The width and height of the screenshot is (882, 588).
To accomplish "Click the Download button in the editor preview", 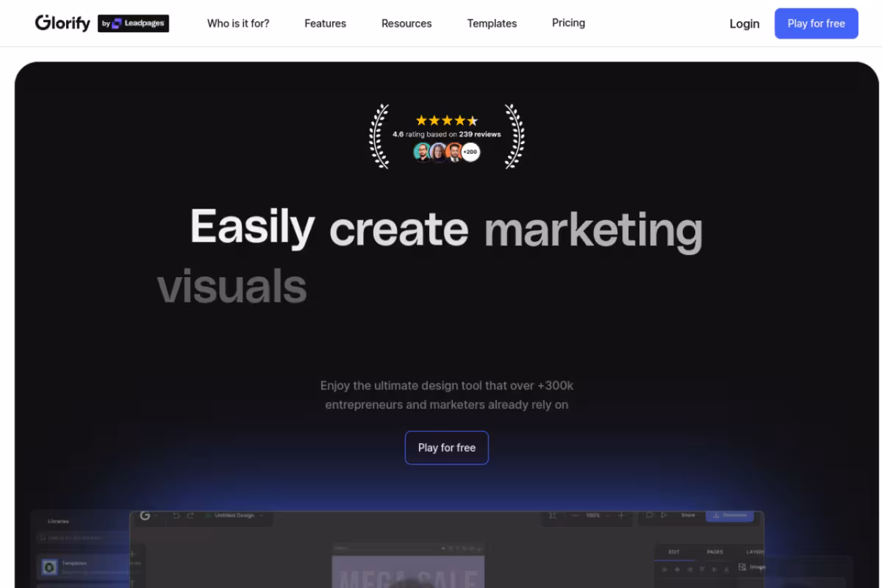I will (730, 515).
